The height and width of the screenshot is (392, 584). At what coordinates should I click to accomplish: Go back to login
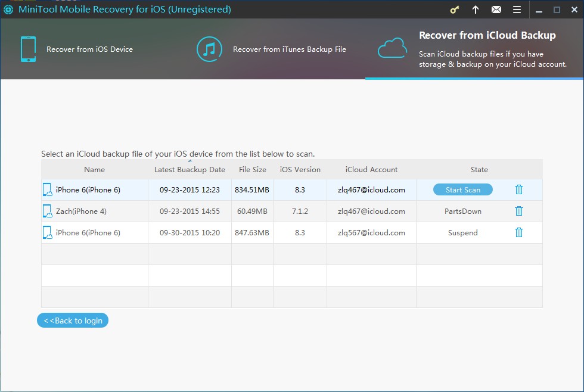[73, 321]
